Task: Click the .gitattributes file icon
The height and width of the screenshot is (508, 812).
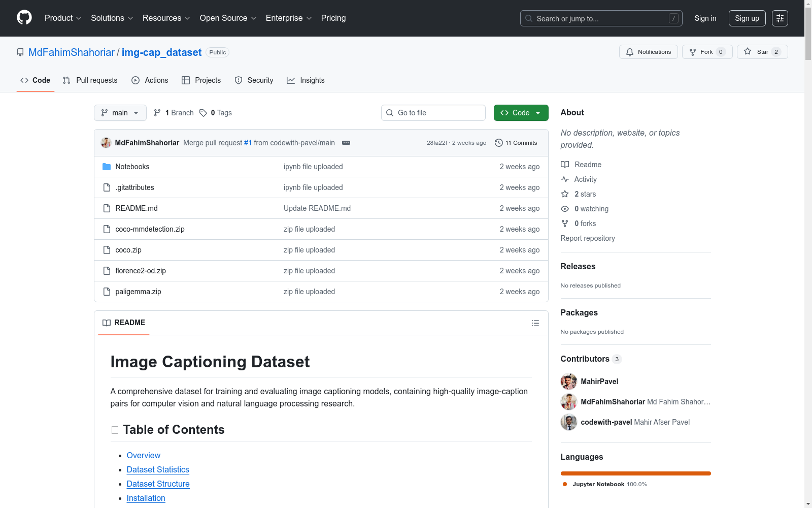Action: 107,187
